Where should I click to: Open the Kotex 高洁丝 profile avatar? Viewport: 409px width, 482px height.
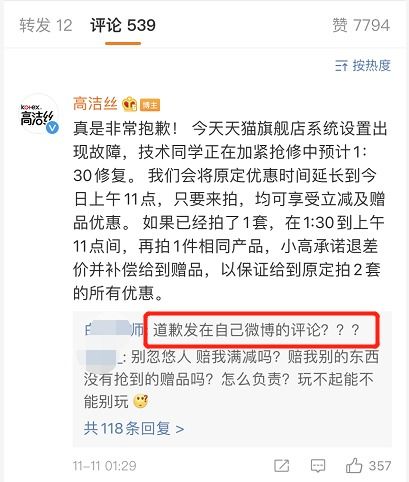click(x=39, y=115)
